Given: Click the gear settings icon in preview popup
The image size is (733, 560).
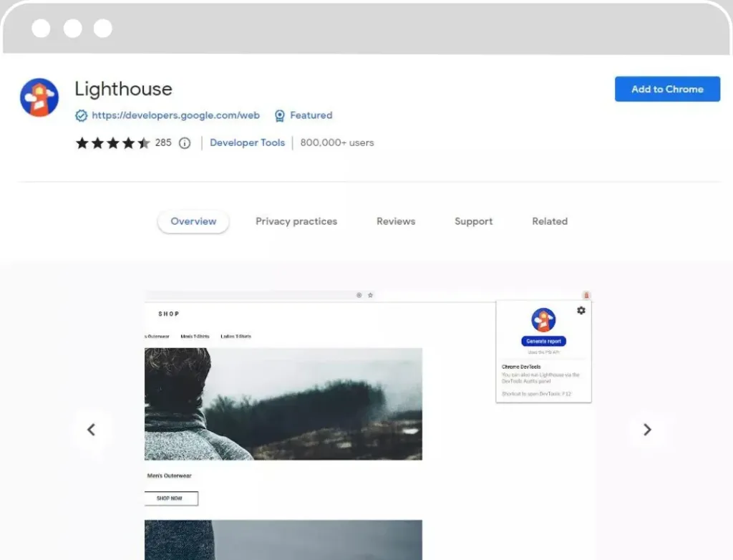Looking at the screenshot, I should tap(581, 310).
